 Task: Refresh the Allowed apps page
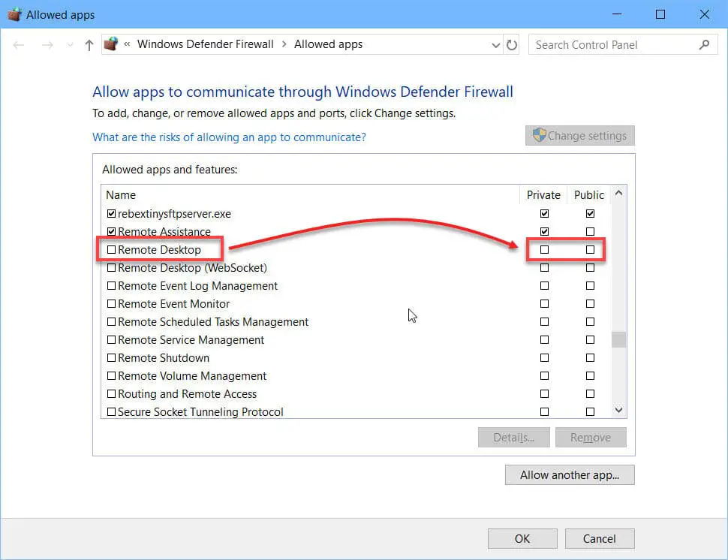[x=512, y=45]
